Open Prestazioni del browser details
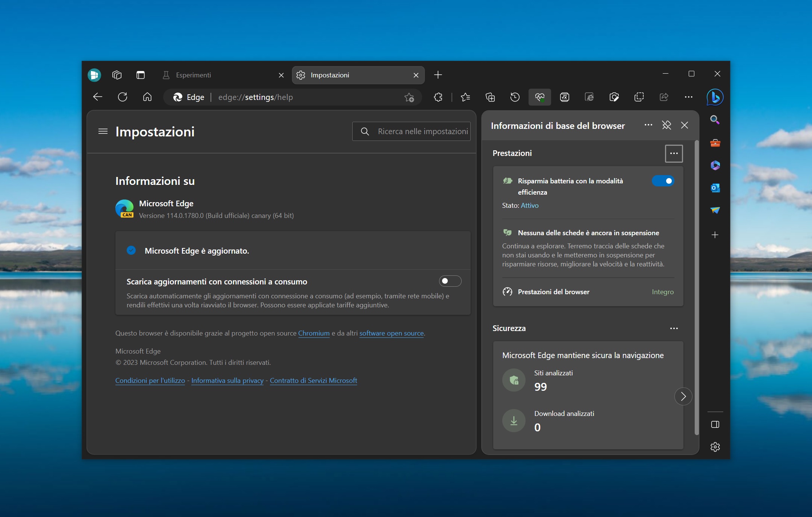The height and width of the screenshot is (517, 812). [x=588, y=292]
